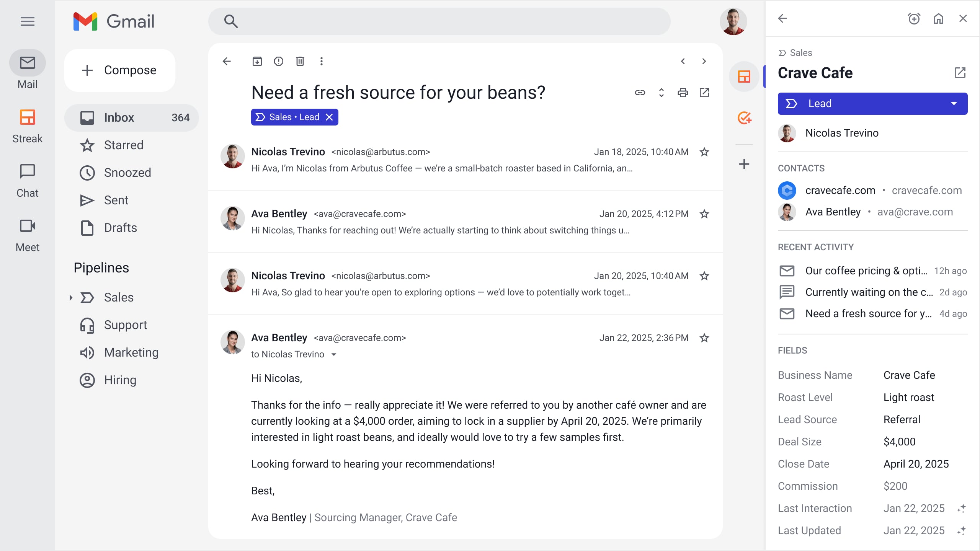Click the snooze reminder clock icon in the Streak panel

pyautogui.click(x=914, y=18)
